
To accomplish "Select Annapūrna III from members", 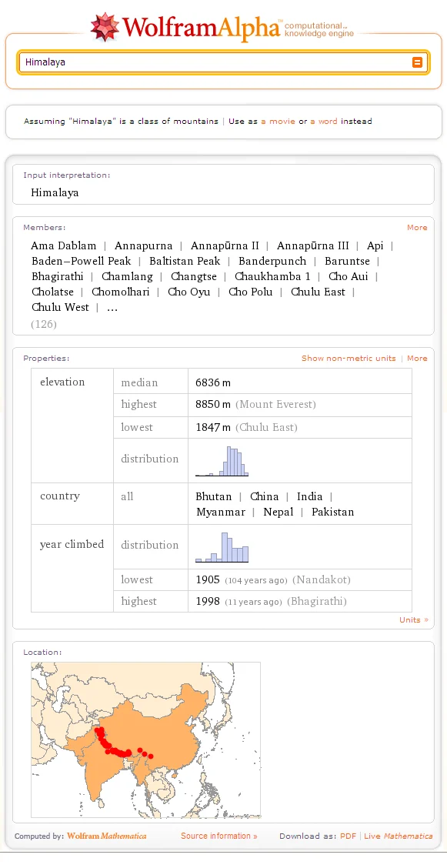I will tap(313, 245).
